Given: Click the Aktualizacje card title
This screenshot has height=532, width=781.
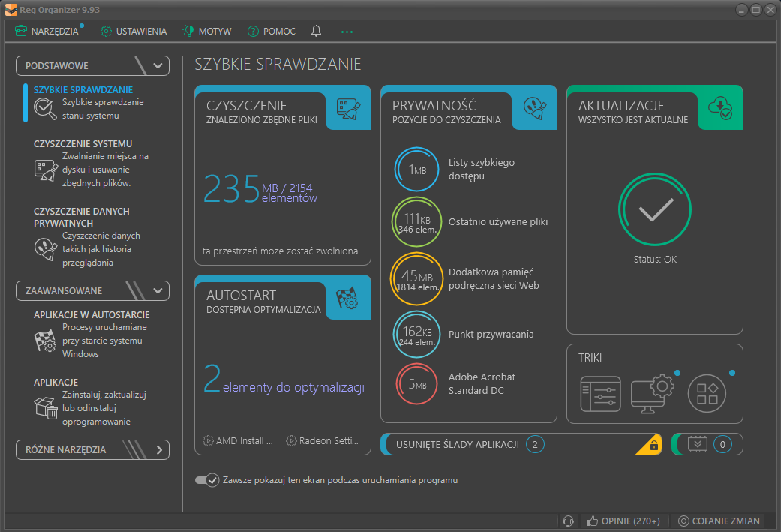Looking at the screenshot, I should pyautogui.click(x=621, y=106).
